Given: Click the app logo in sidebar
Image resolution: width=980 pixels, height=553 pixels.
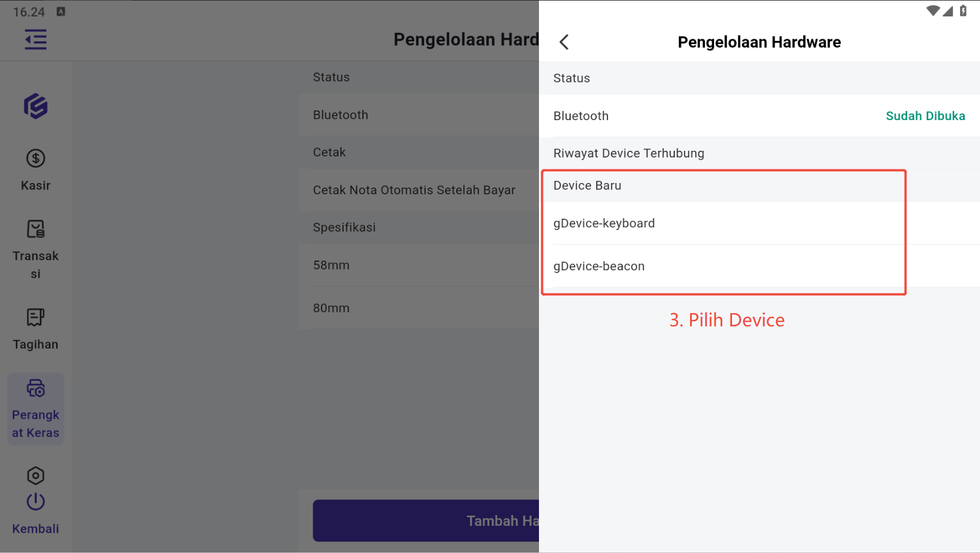Looking at the screenshot, I should click(x=36, y=106).
